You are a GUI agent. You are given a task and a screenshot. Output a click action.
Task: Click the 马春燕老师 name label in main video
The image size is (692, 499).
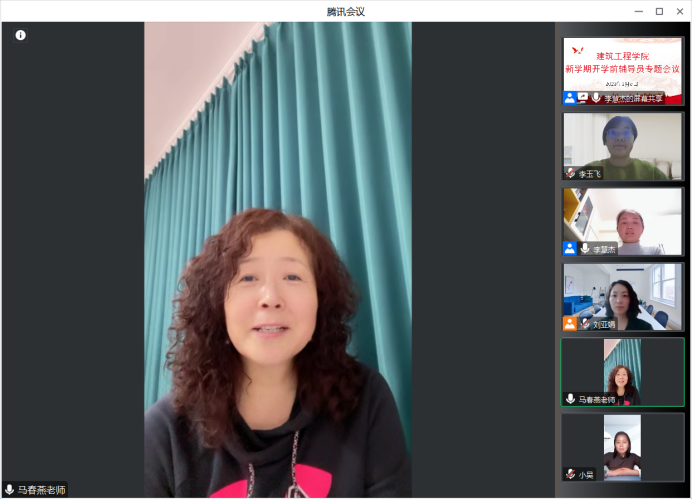[x=41, y=490]
